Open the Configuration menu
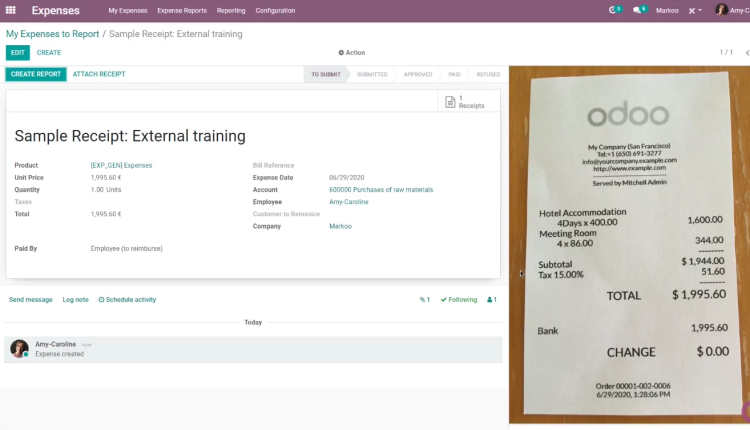The width and height of the screenshot is (750, 430). pos(275,11)
